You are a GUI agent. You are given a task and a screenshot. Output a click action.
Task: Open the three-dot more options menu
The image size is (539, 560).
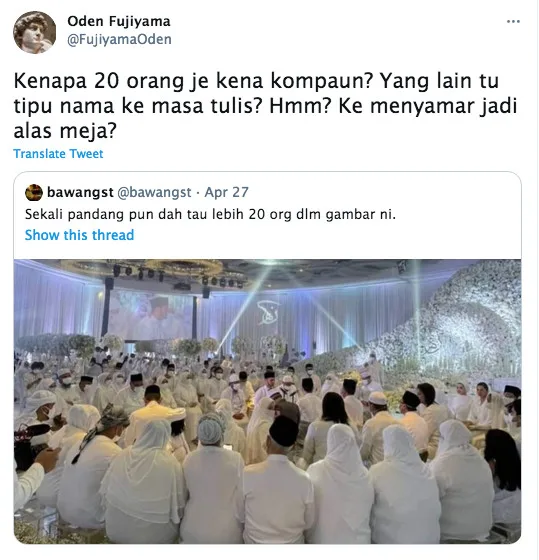(x=513, y=22)
